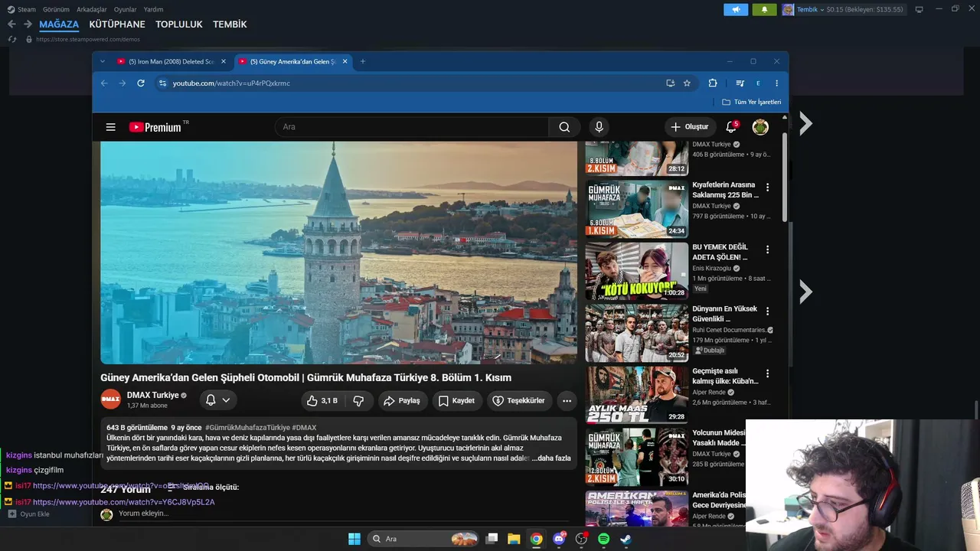
Task: Open DMAX Turkiye channel avatar
Action: 111,399
